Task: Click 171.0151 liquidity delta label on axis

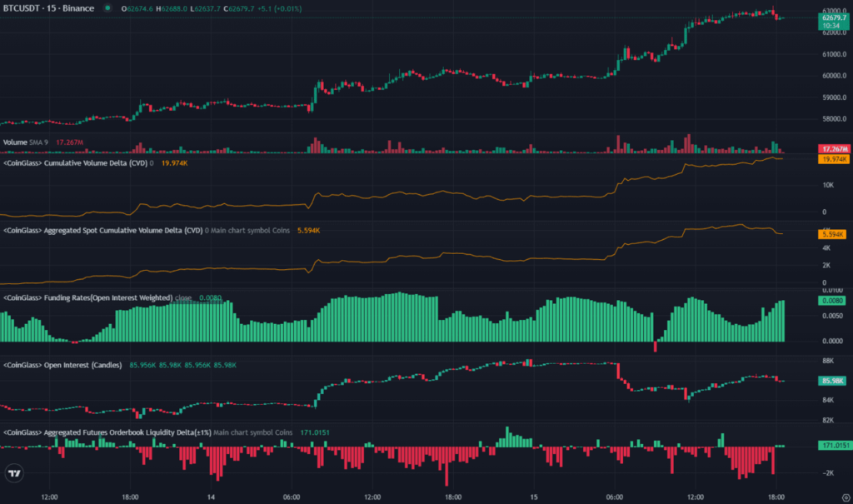Action: 834,445
